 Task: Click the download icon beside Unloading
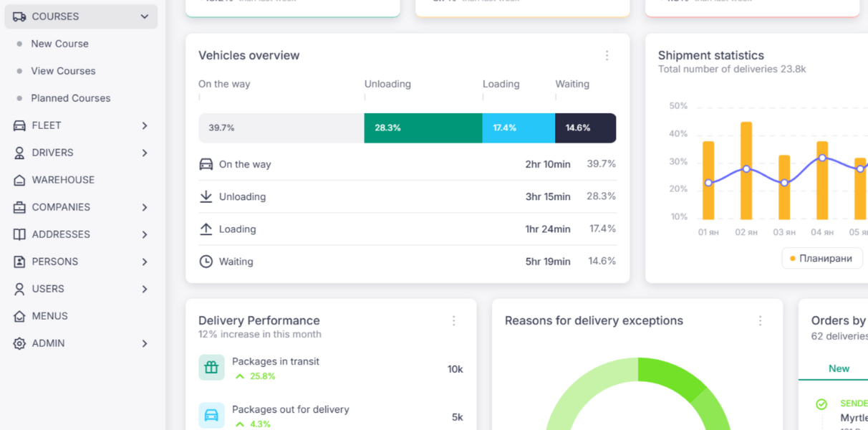[206, 196]
